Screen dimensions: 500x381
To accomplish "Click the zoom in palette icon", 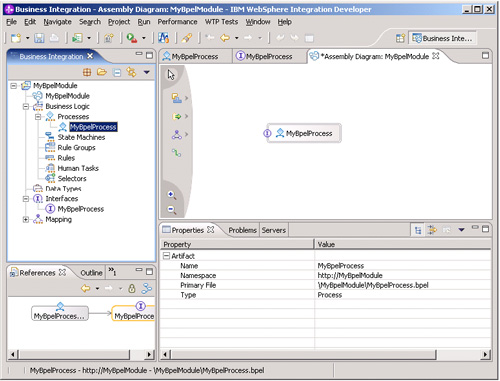I will tap(172, 195).
